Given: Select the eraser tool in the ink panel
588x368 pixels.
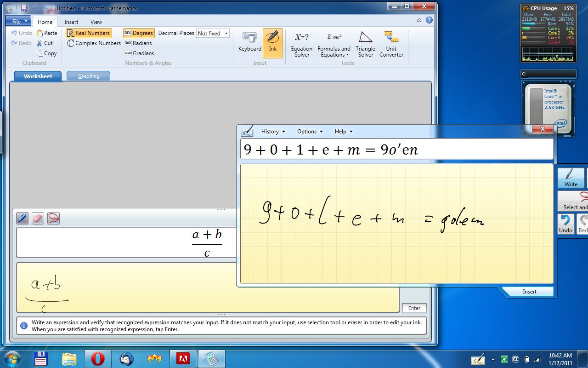Looking at the screenshot, I should (37, 218).
